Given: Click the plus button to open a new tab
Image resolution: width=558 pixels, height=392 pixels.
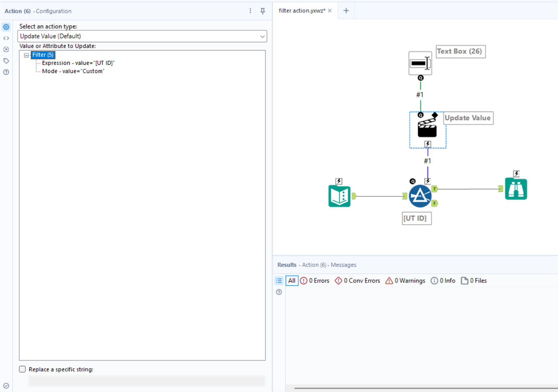Looking at the screenshot, I should pyautogui.click(x=346, y=11).
